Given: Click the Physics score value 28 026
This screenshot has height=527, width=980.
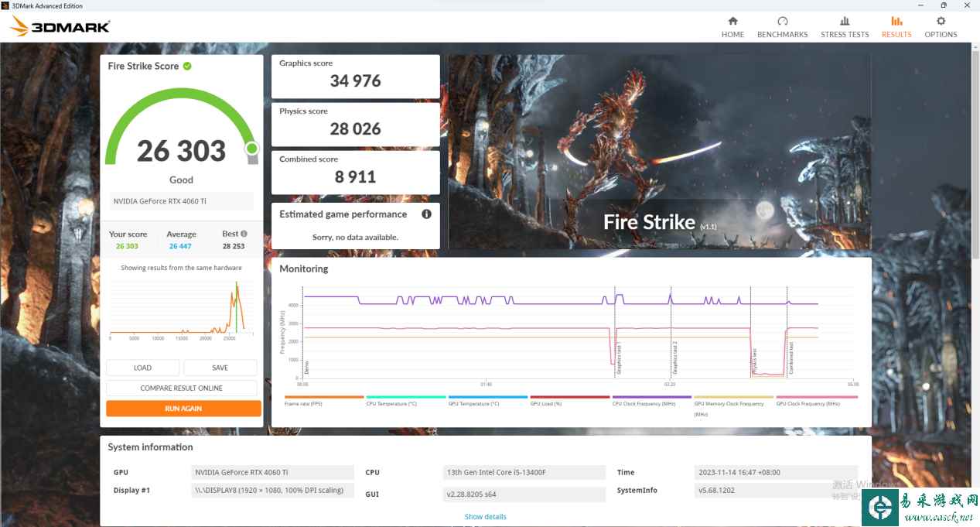Looking at the screenshot, I should point(356,128).
